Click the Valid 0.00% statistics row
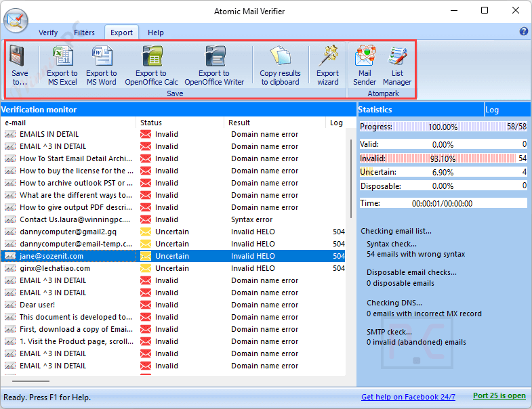The height and width of the screenshot is (409, 532). 443,144
